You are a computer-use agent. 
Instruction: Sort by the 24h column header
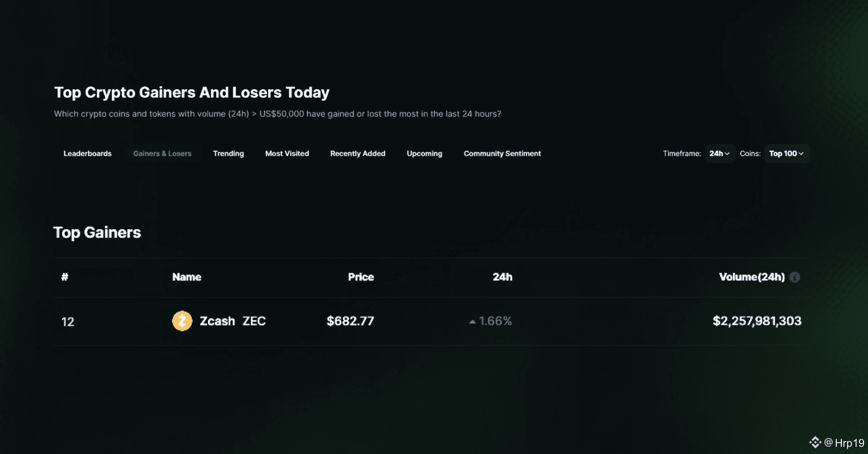pos(502,277)
